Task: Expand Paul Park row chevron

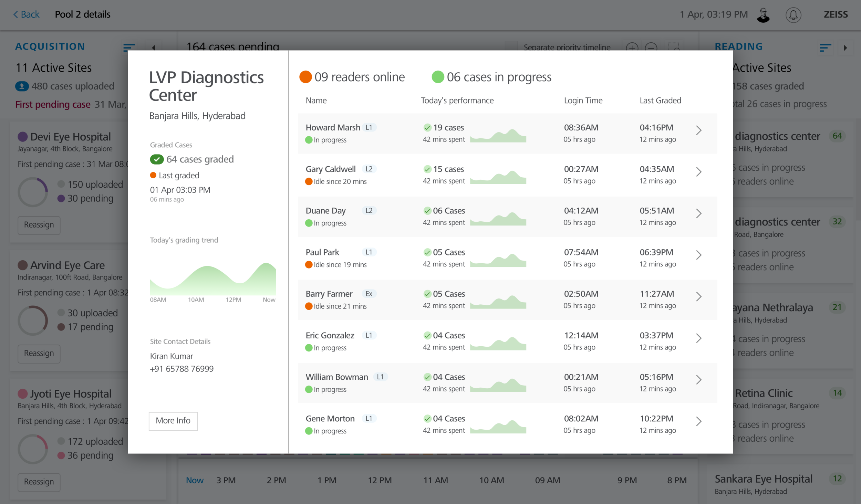Action: point(699,255)
